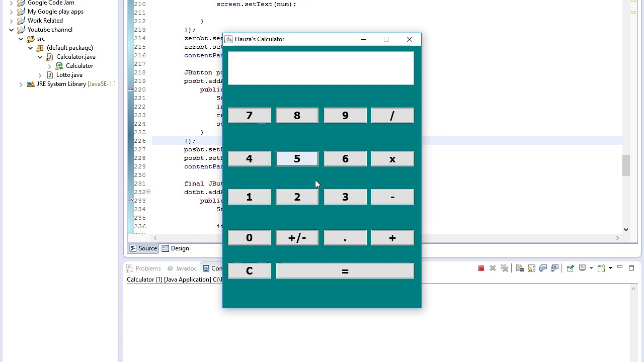Screen dimensions: 644x362
Task: Toggle show console on standard error icon
Action: point(555,268)
